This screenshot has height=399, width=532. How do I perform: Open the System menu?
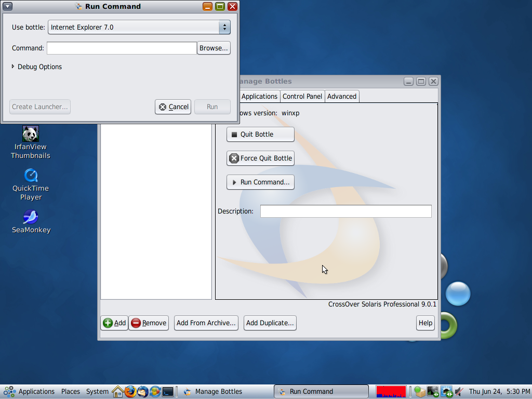(97, 392)
